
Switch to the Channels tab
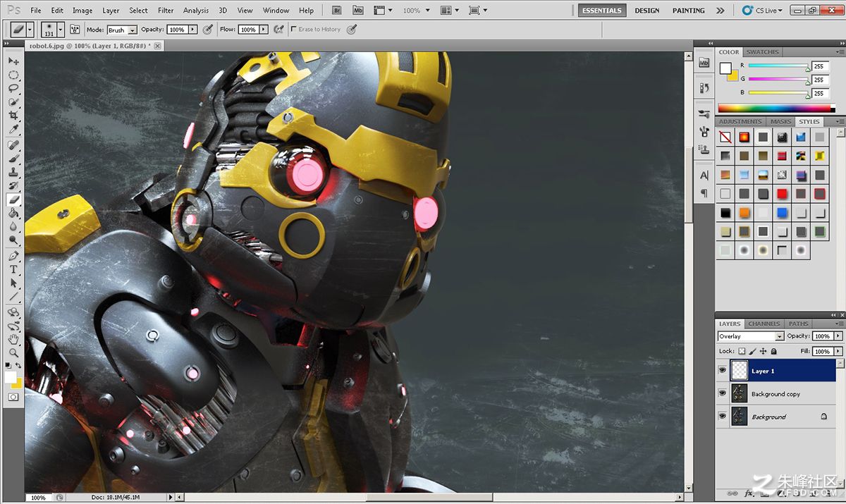click(x=764, y=324)
